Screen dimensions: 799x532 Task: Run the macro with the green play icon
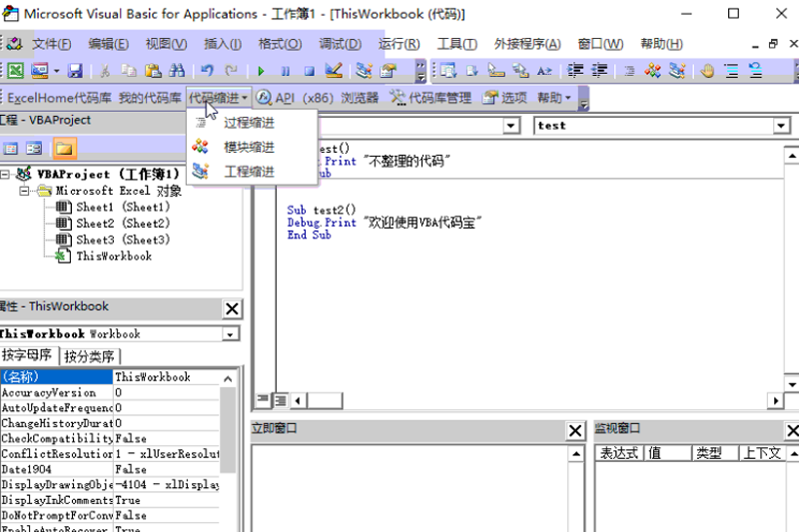point(261,71)
